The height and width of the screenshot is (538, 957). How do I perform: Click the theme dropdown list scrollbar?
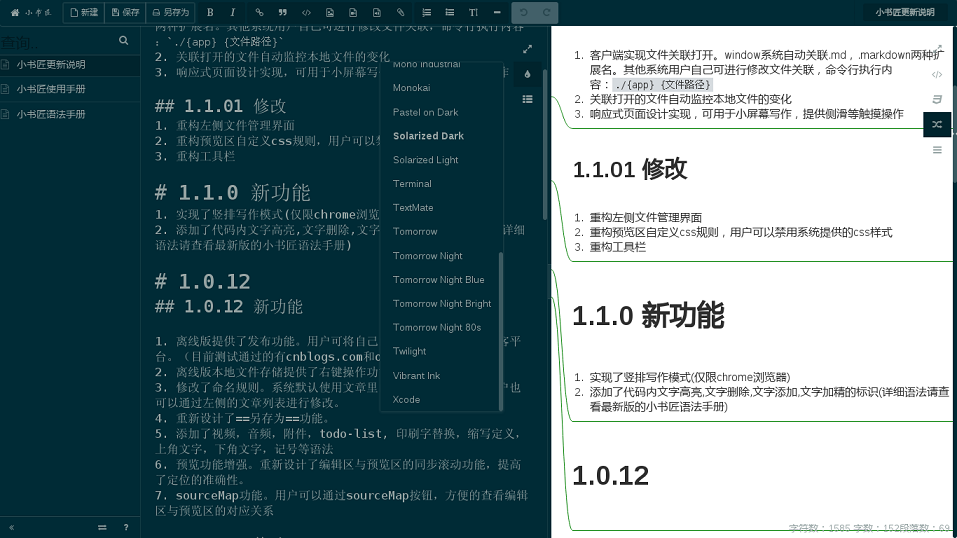coord(501,331)
